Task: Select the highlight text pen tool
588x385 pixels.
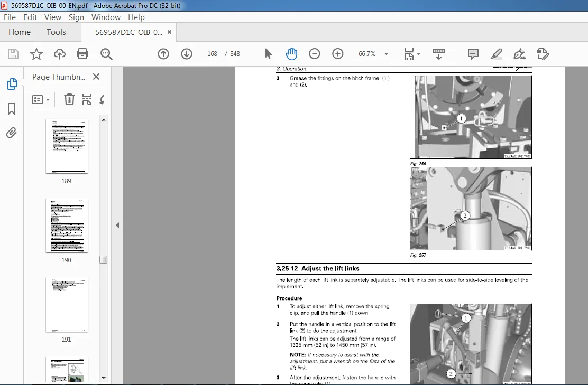Action: [497, 54]
